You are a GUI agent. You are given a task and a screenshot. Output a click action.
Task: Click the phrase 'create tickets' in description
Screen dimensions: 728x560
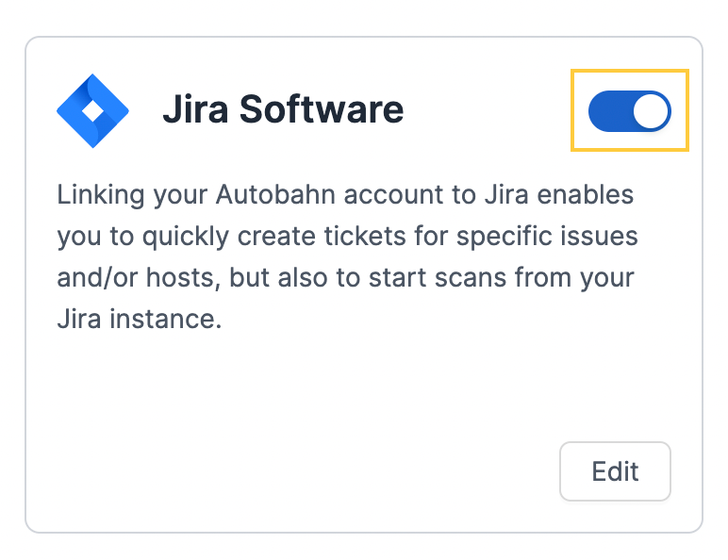point(322,236)
